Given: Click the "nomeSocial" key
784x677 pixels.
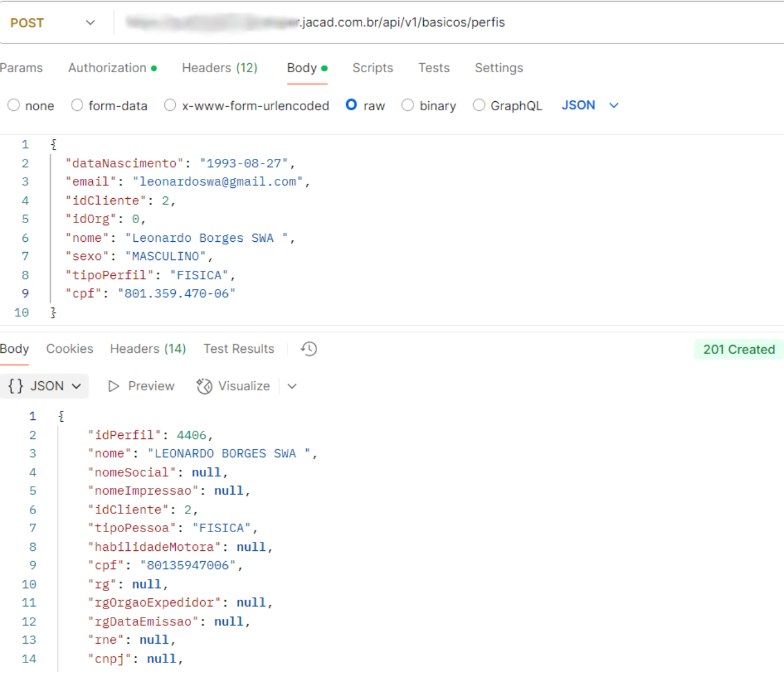Looking at the screenshot, I should [x=132, y=473].
